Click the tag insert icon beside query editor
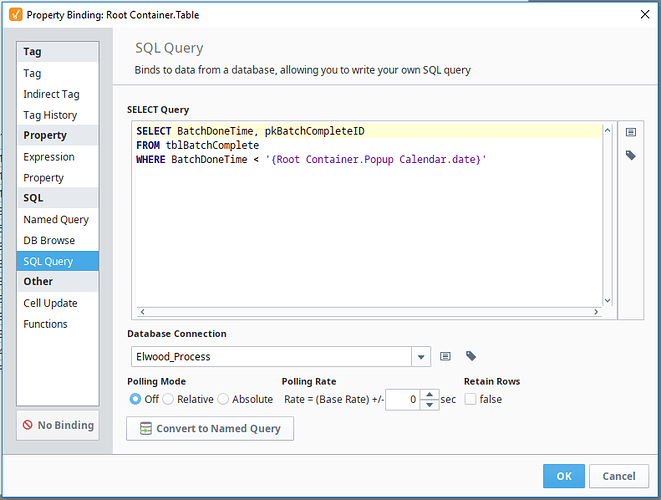The width and height of the screenshot is (661, 500). (x=631, y=155)
